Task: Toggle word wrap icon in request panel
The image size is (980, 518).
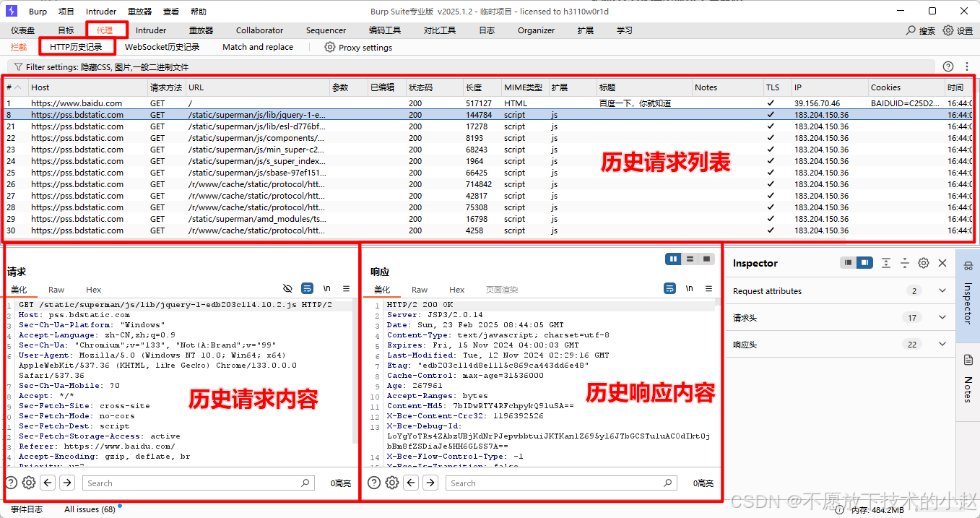Action: [307, 288]
